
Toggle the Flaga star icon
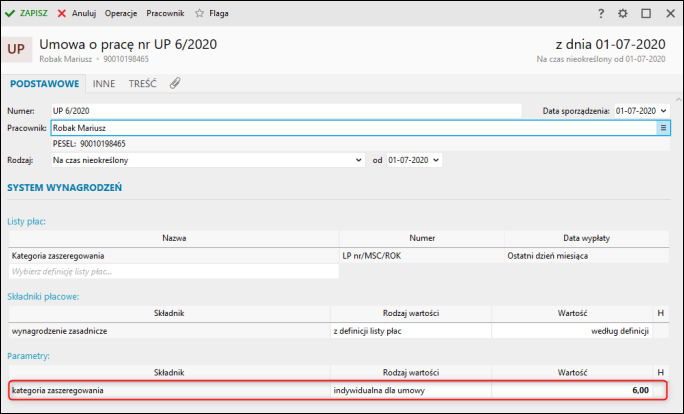tap(199, 13)
